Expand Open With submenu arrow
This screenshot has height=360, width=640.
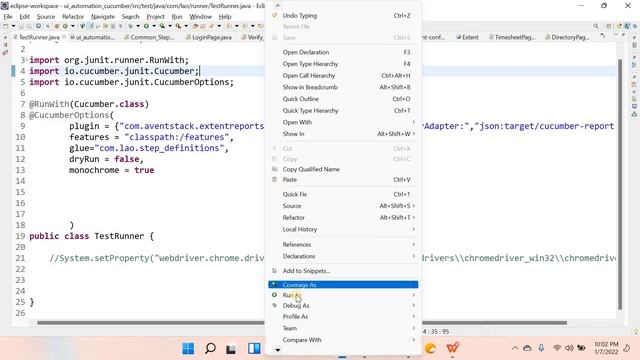(x=413, y=122)
